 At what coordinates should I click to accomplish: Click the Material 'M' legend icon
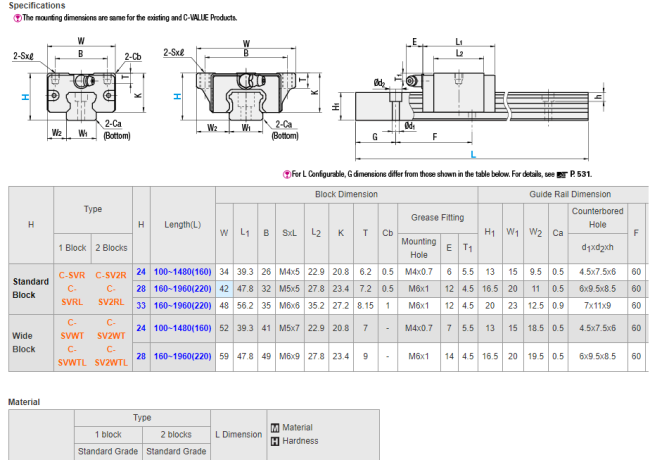[x=274, y=427]
